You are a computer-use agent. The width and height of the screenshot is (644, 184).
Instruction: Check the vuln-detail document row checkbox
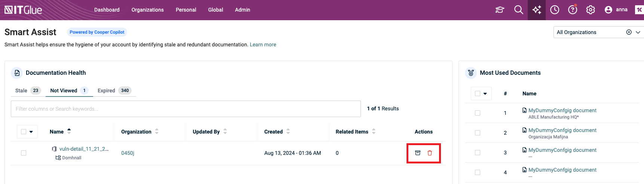[x=24, y=153]
